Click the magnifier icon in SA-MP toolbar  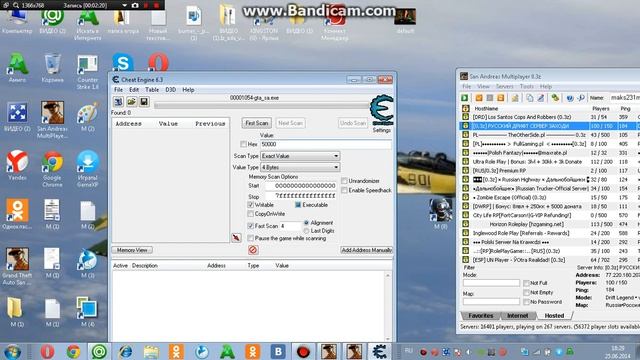tap(581, 98)
